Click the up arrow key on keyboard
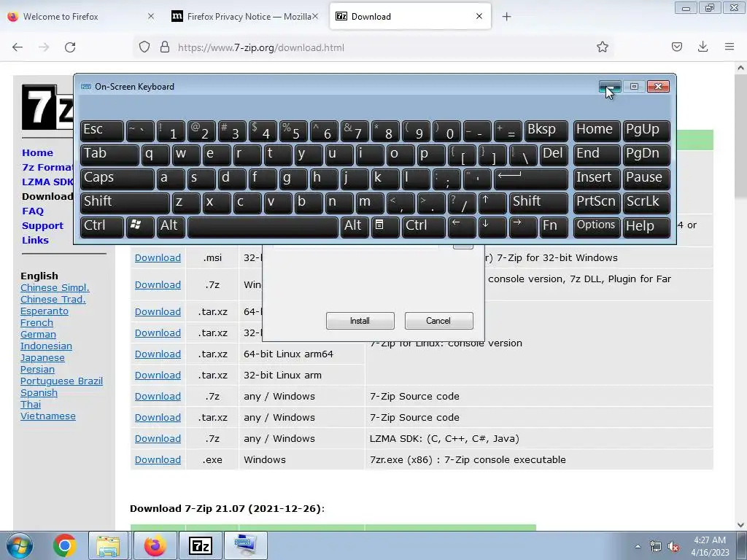This screenshot has width=747, height=560. coord(492,203)
